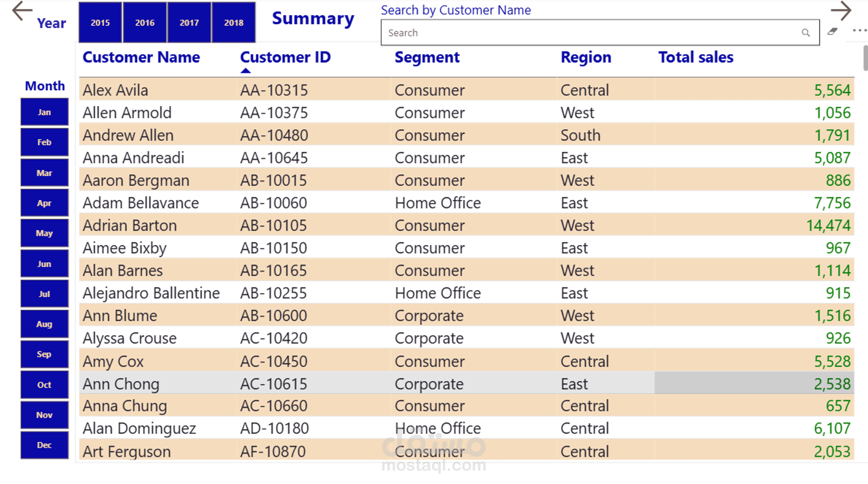Sort by Total sales column header

696,57
